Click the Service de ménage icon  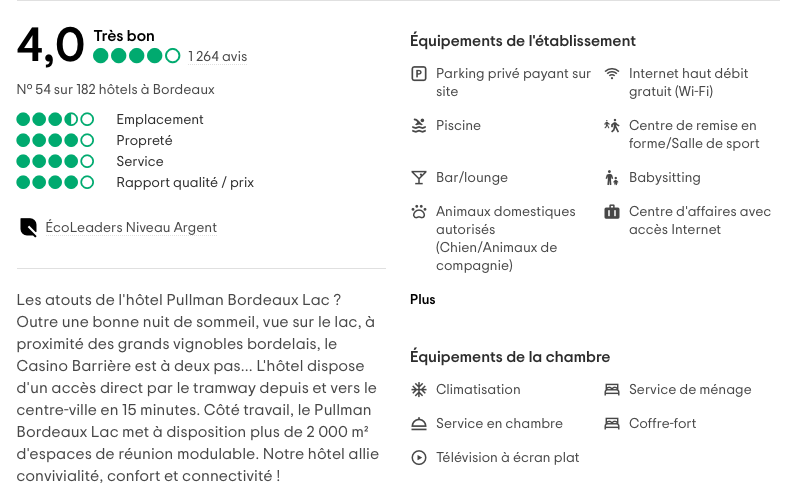pos(612,390)
